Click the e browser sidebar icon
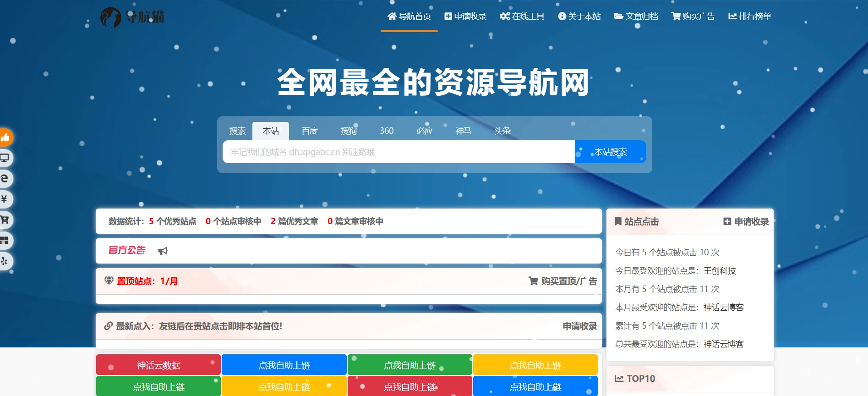Viewport: 868px width, 396px height. [5, 178]
